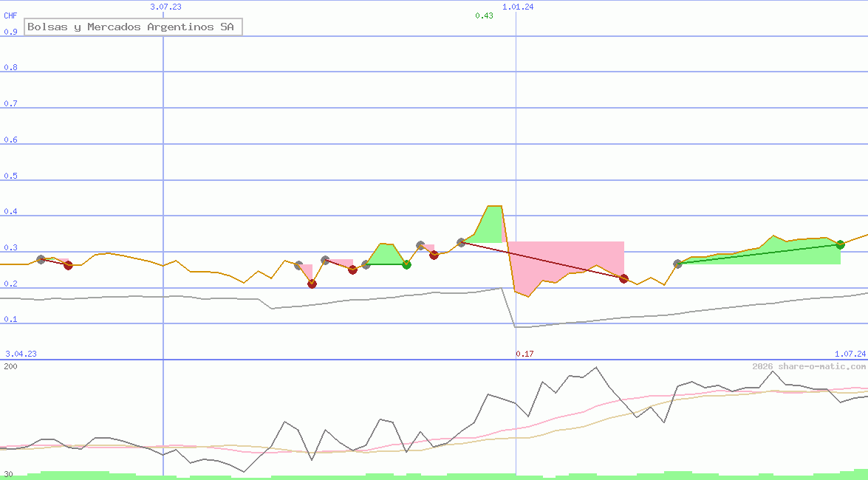Click the leftmost gray trade entry marker
This screenshot has height=480, width=868.
click(41, 259)
